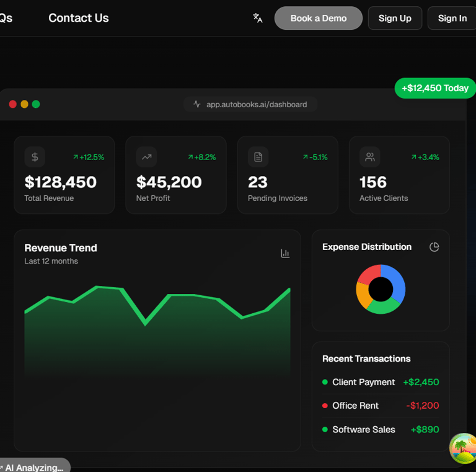
Task: Open the Sign Up page
Action: [395, 18]
